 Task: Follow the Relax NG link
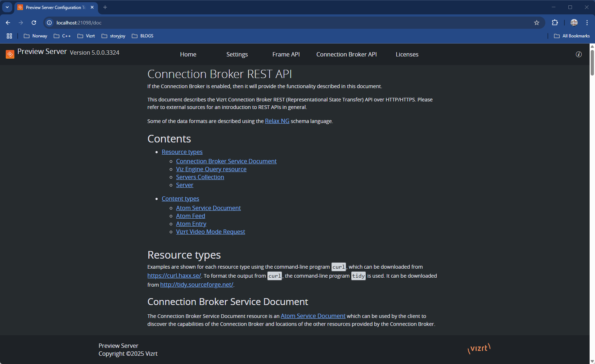coord(277,121)
